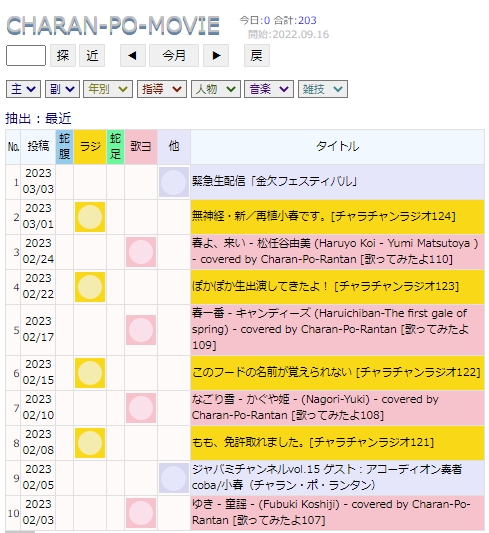Screen dimensions: 489x533
Task: Click the next month right arrow button
Action: pyautogui.click(x=216, y=55)
